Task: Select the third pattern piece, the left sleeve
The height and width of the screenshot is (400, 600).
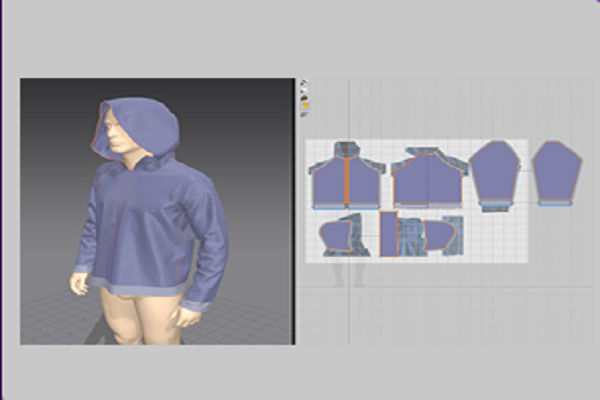Action: click(x=494, y=172)
